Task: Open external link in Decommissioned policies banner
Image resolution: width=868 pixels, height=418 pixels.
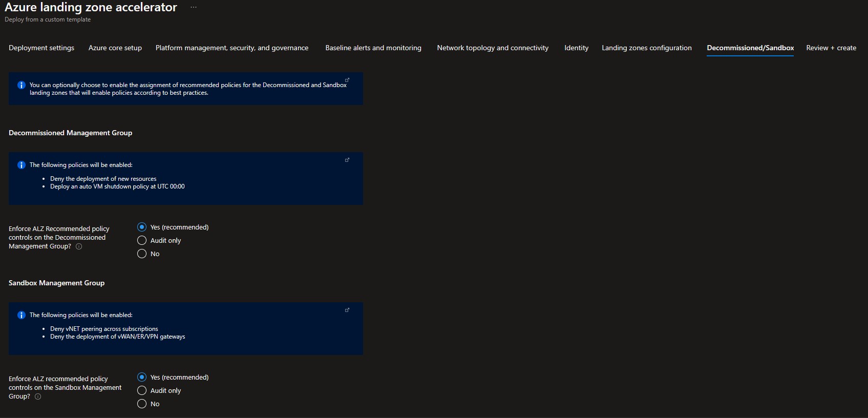Action: point(347,160)
